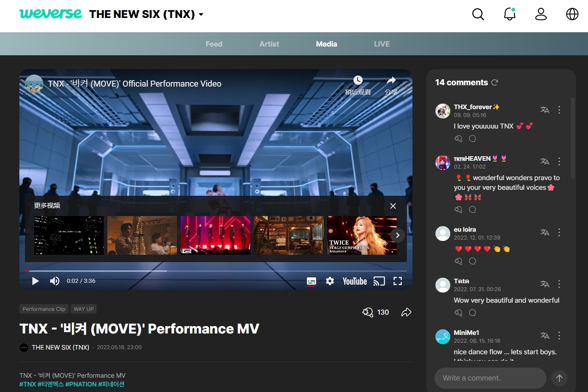Translate THX_forever's comment
This screenshot has width=588, height=392.
point(545,110)
